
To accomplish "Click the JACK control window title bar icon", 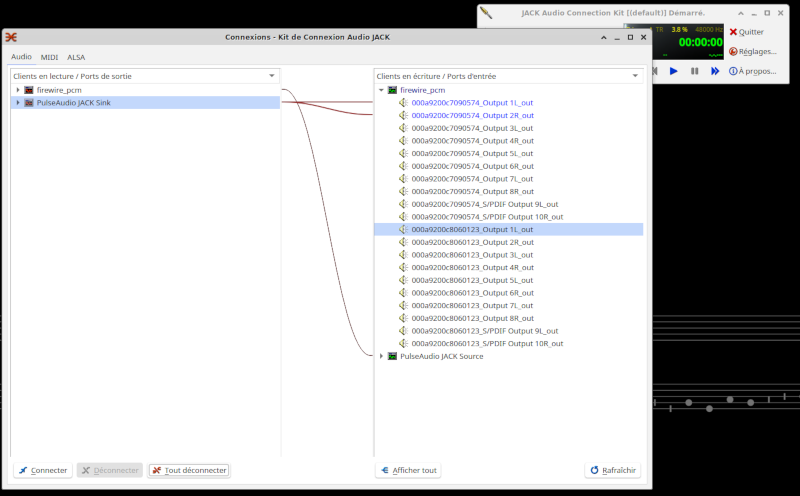I will tap(486, 13).
